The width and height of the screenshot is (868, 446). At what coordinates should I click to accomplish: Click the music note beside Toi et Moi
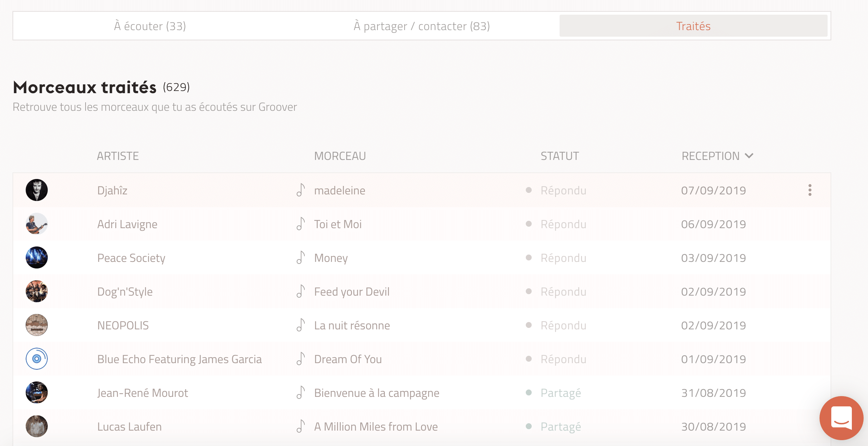click(x=301, y=224)
